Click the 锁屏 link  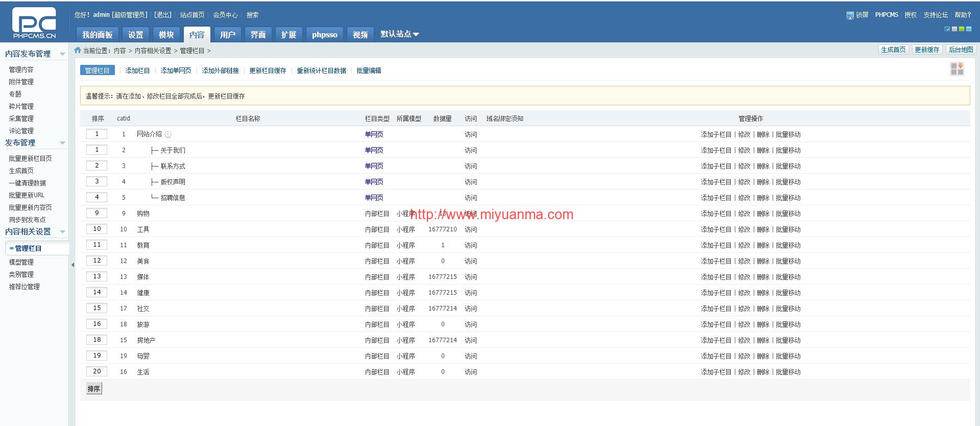(863, 15)
